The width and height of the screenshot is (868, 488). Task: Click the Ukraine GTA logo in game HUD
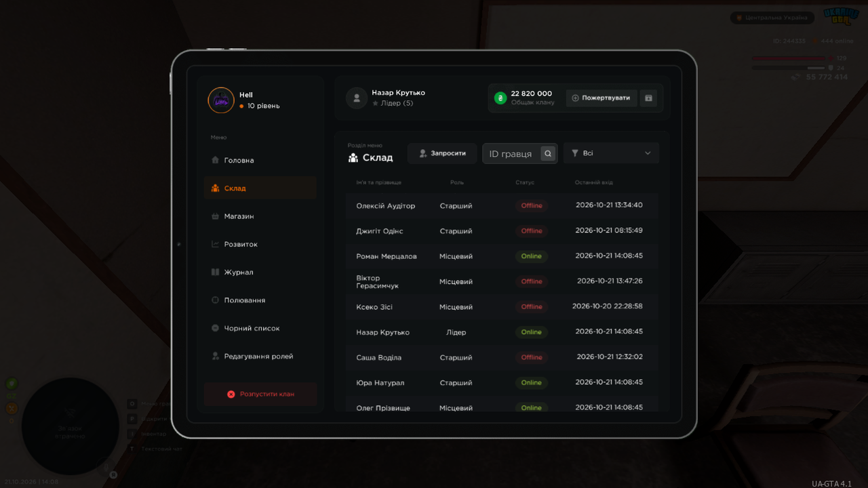(x=841, y=17)
